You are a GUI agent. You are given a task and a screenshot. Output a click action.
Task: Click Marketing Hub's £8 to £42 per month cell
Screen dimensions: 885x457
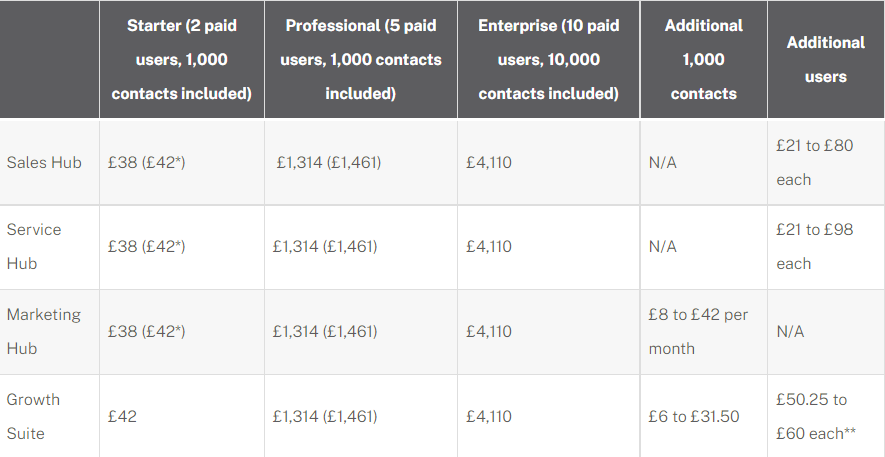click(x=698, y=331)
